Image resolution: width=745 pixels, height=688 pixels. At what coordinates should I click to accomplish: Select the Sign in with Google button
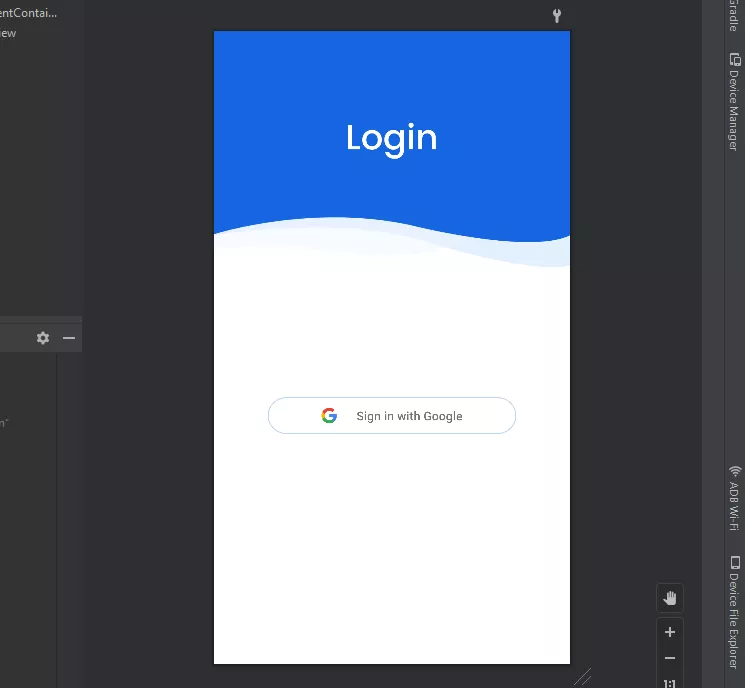point(392,416)
